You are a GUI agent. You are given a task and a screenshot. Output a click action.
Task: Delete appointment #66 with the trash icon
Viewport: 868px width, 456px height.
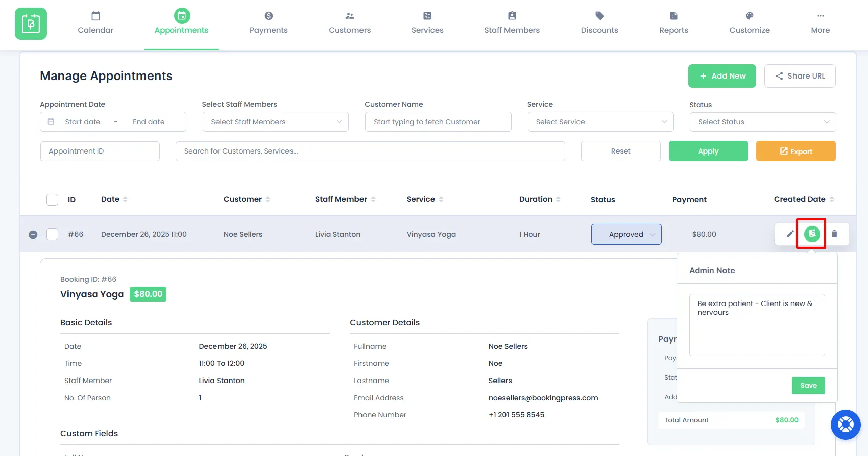[x=834, y=234]
